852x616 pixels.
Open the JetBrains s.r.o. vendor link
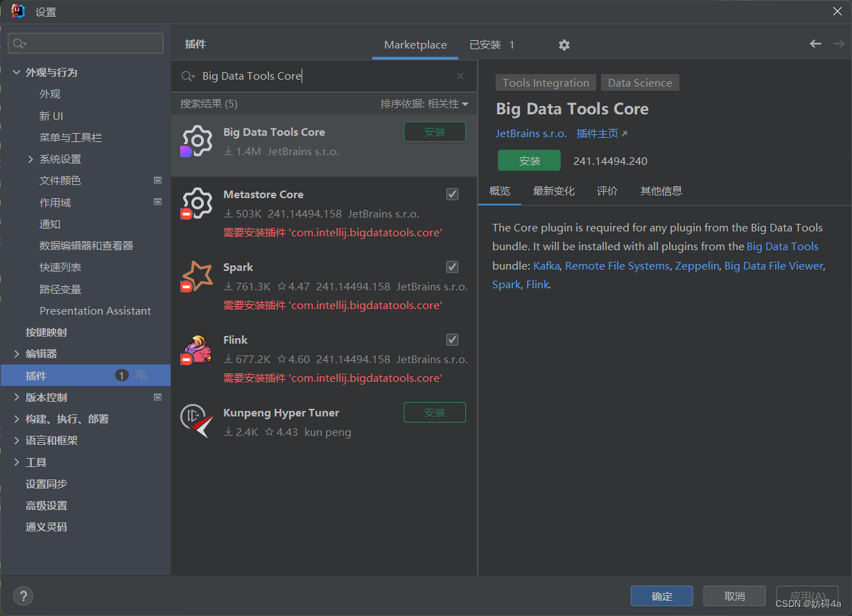coord(531,134)
